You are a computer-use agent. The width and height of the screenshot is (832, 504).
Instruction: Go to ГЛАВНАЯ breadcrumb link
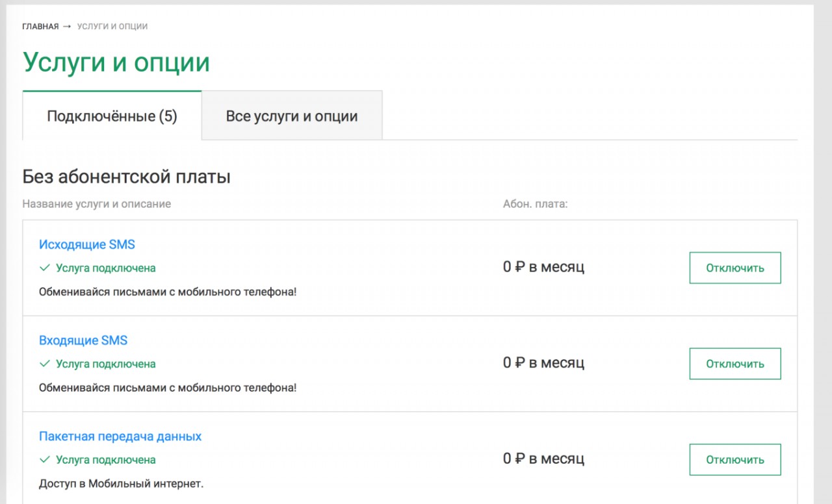click(x=40, y=27)
